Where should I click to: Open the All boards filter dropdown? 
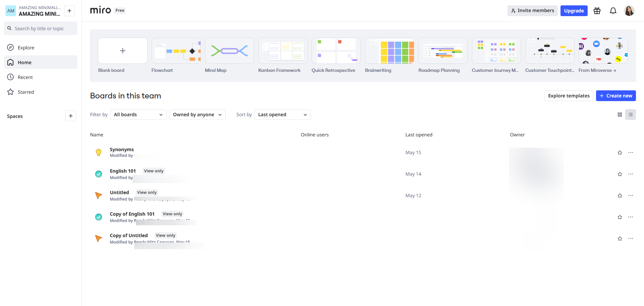[138, 115]
